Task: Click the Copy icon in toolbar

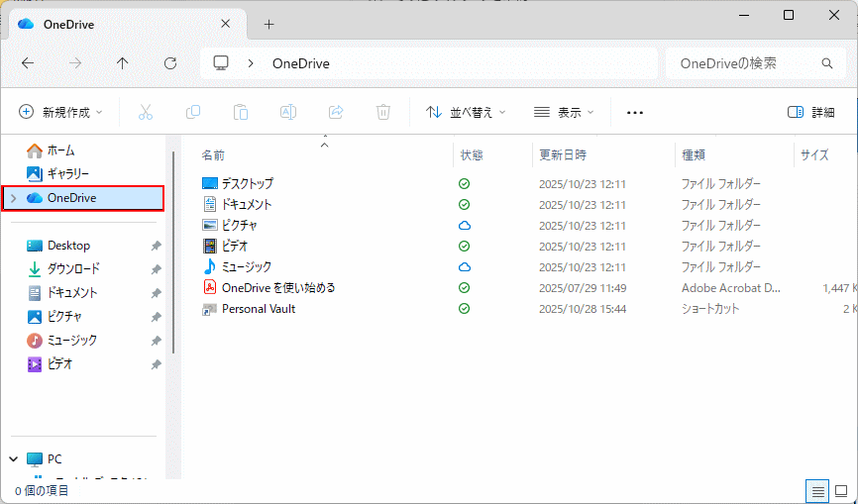Action: pos(192,112)
